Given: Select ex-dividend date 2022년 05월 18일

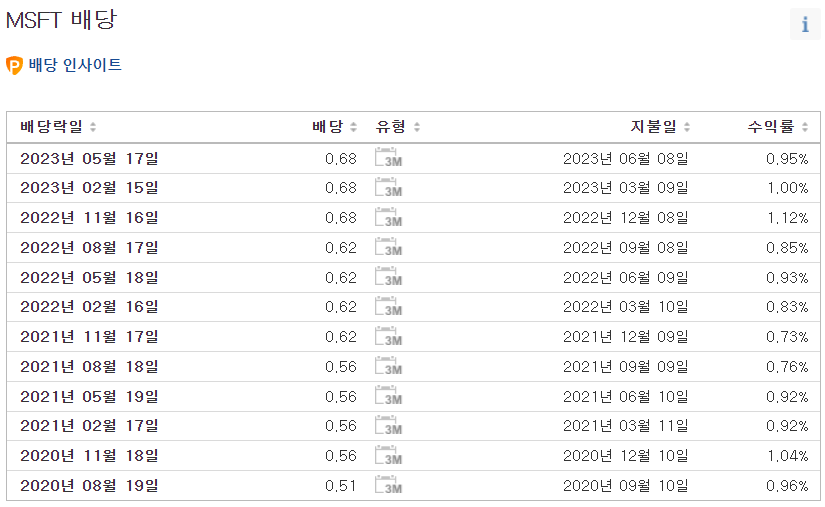Looking at the screenshot, I should tap(89, 277).
